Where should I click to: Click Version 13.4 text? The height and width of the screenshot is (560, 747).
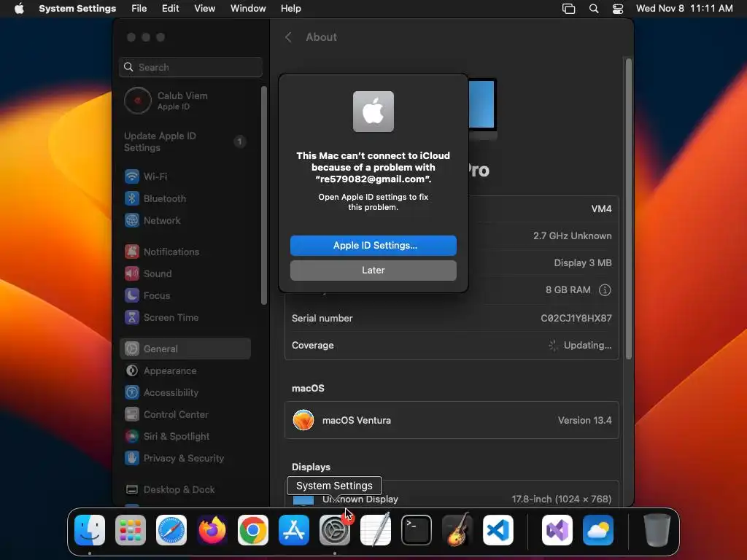(584, 421)
